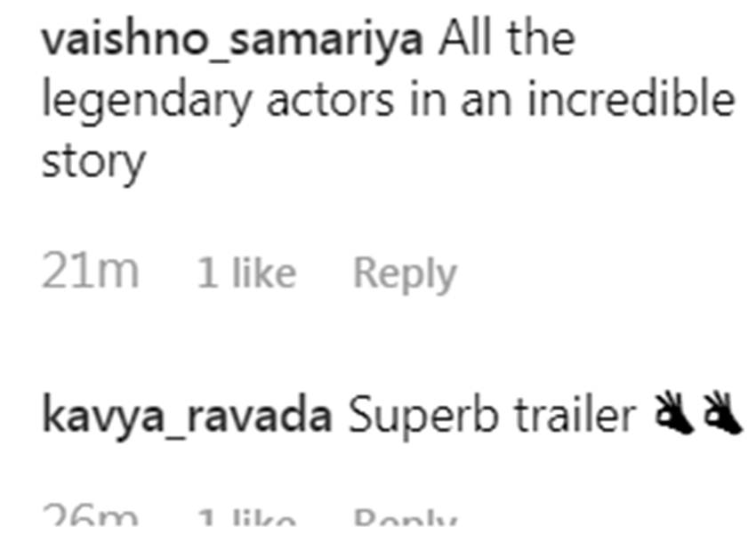Click the word "legendary" in the comment
The height and width of the screenshot is (535, 756).
[x=147, y=102]
